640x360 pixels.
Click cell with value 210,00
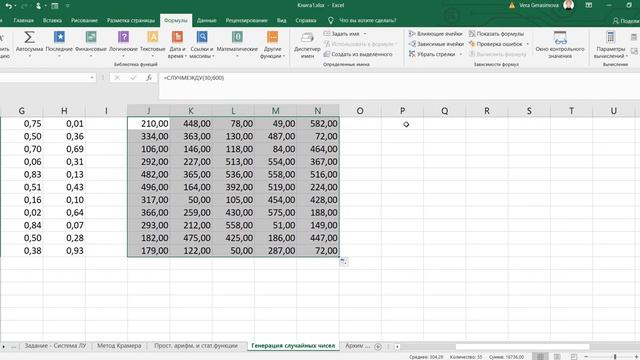tap(149, 123)
